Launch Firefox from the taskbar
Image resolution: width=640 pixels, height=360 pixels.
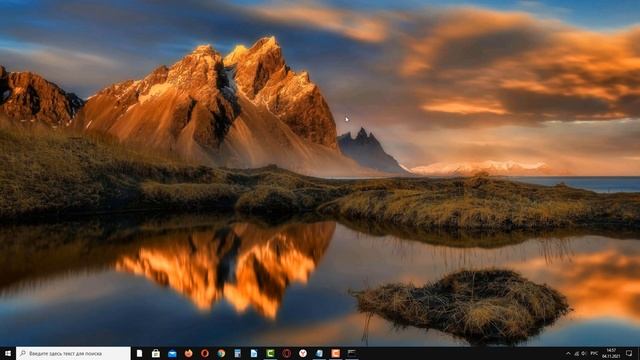[x=189, y=353]
